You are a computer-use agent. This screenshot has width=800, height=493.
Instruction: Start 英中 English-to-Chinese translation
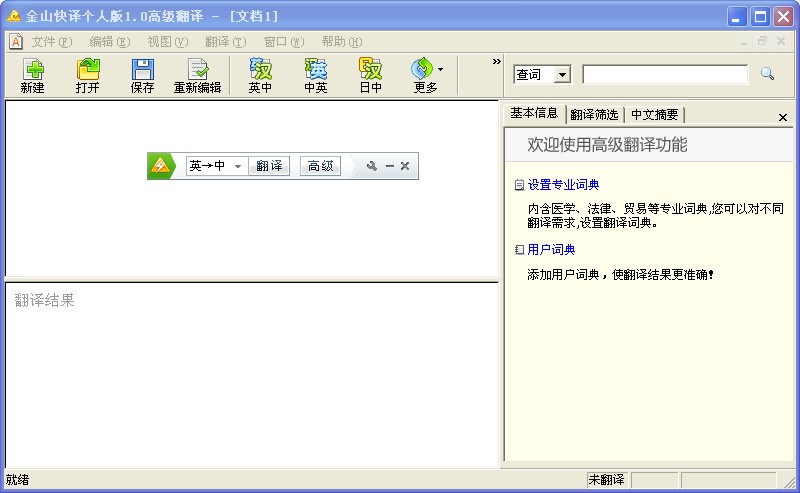pos(260,75)
